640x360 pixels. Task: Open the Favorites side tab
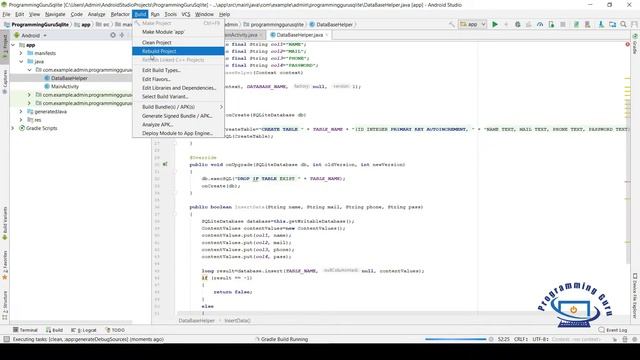5,265
